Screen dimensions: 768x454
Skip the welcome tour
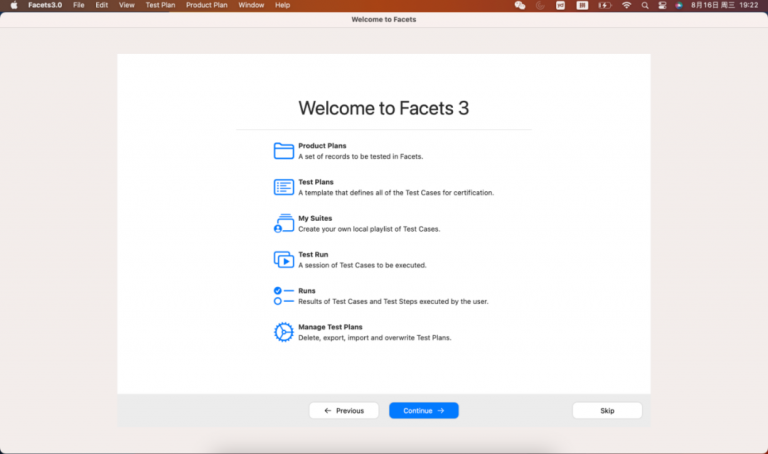click(607, 410)
